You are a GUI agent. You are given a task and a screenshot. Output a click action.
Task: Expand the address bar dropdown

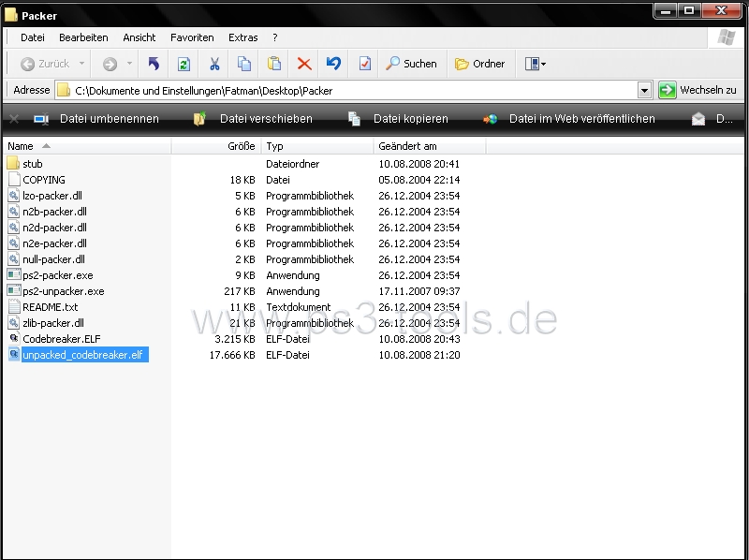point(644,90)
